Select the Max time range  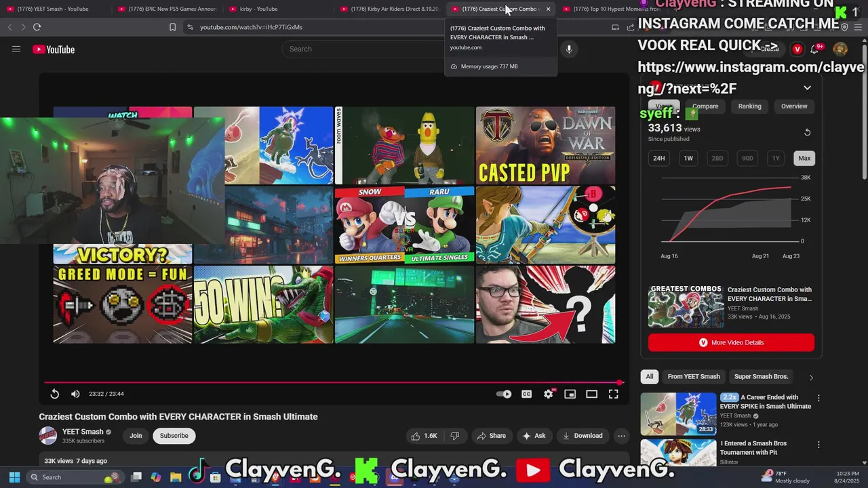tap(804, 158)
